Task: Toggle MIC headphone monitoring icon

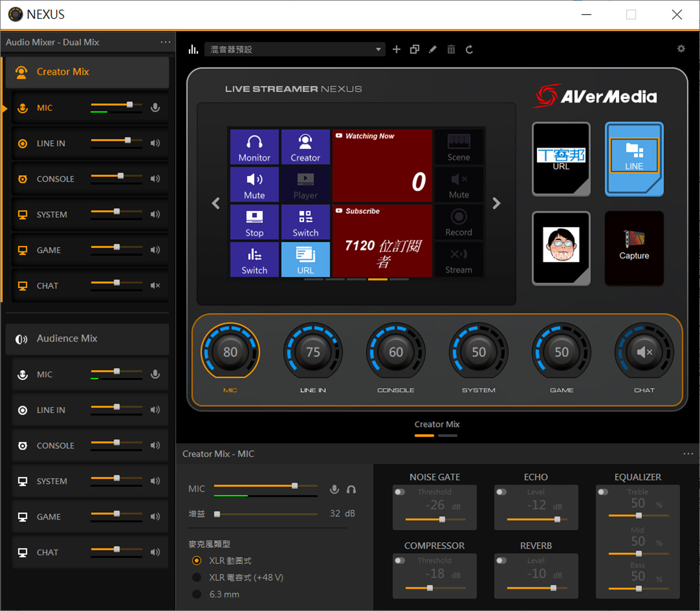Action: pyautogui.click(x=351, y=489)
